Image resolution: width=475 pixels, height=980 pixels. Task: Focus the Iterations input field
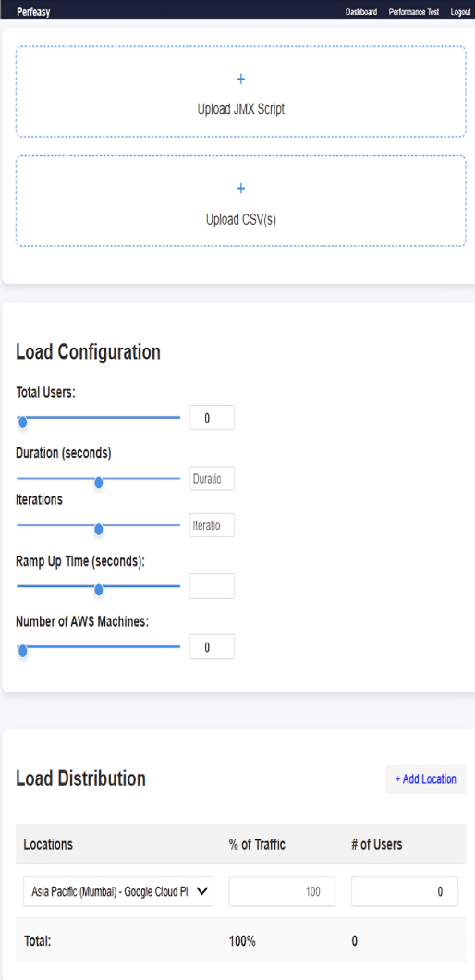[x=212, y=525]
